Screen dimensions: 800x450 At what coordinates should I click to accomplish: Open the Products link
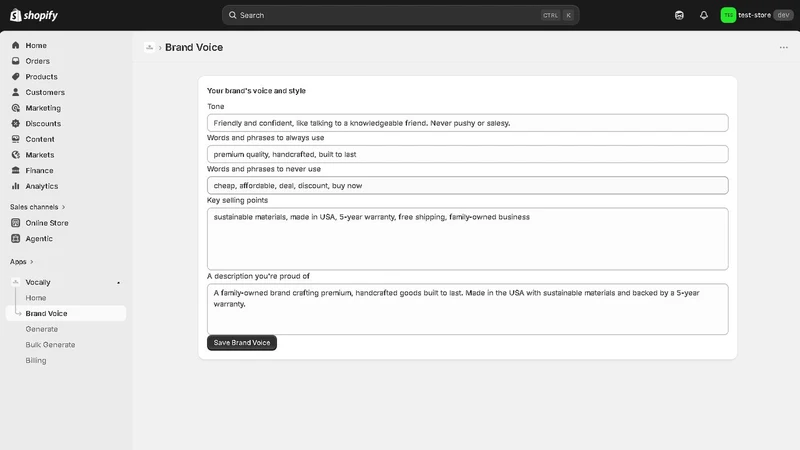point(41,77)
